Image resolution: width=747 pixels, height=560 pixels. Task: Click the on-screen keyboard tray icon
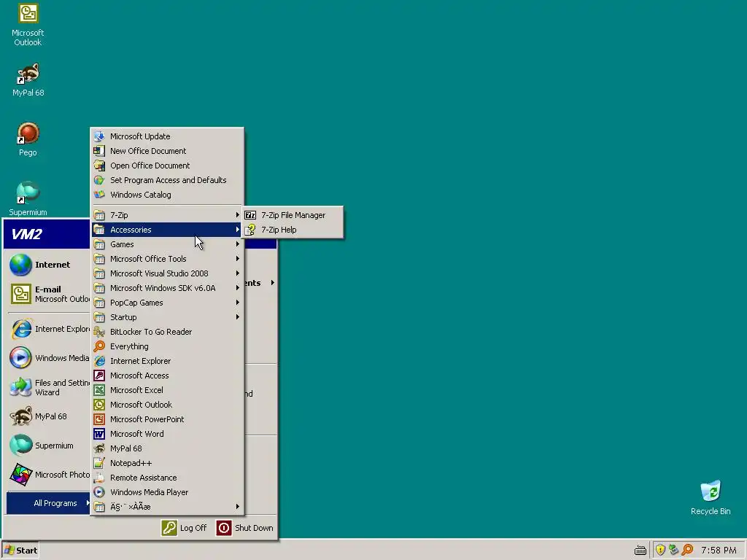640,551
